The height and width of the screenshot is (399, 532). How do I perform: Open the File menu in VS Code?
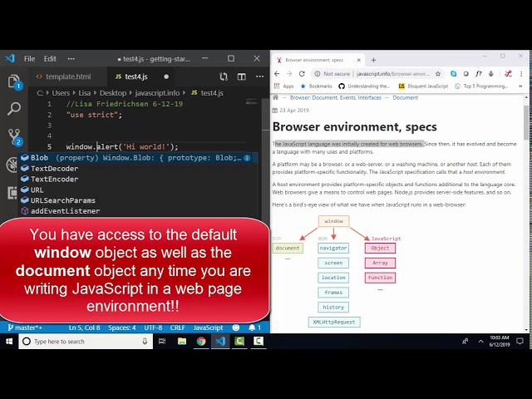pos(30,59)
